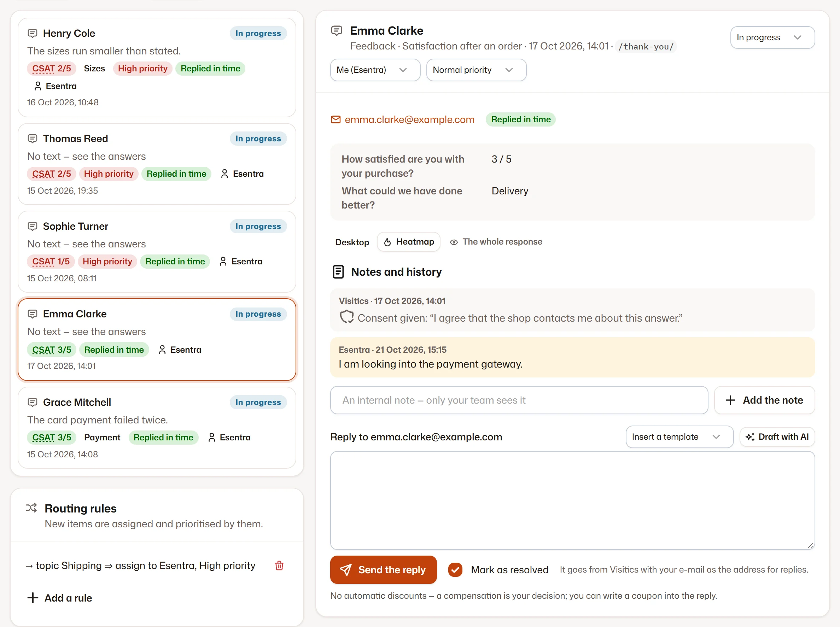Select the Heatmap tab

pos(408,242)
